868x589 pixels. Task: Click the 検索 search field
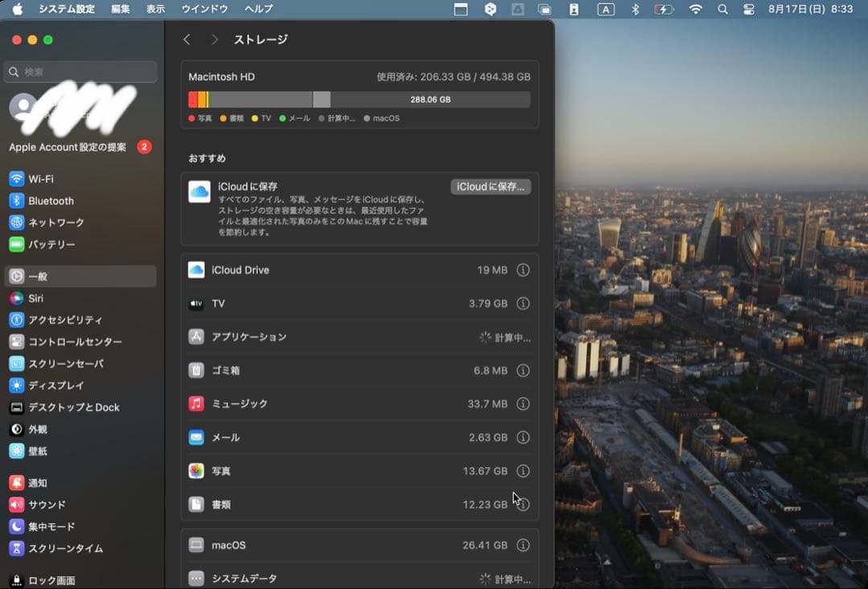(80, 72)
